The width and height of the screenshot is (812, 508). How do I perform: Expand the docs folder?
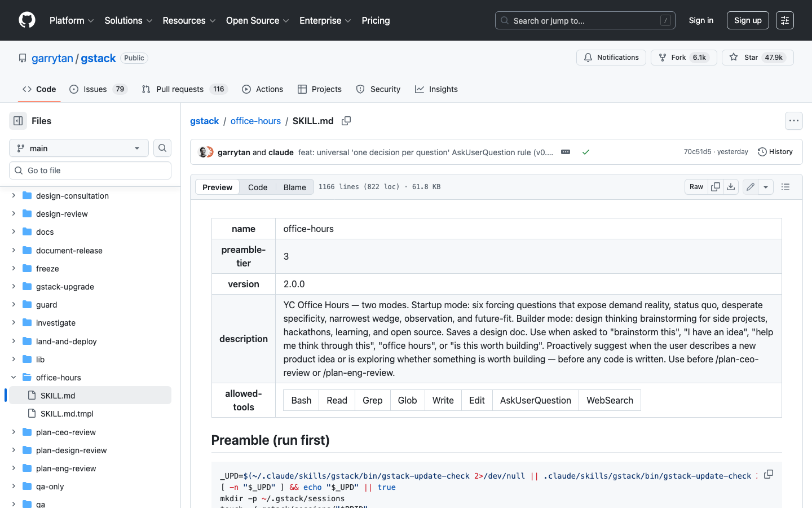[x=14, y=232]
